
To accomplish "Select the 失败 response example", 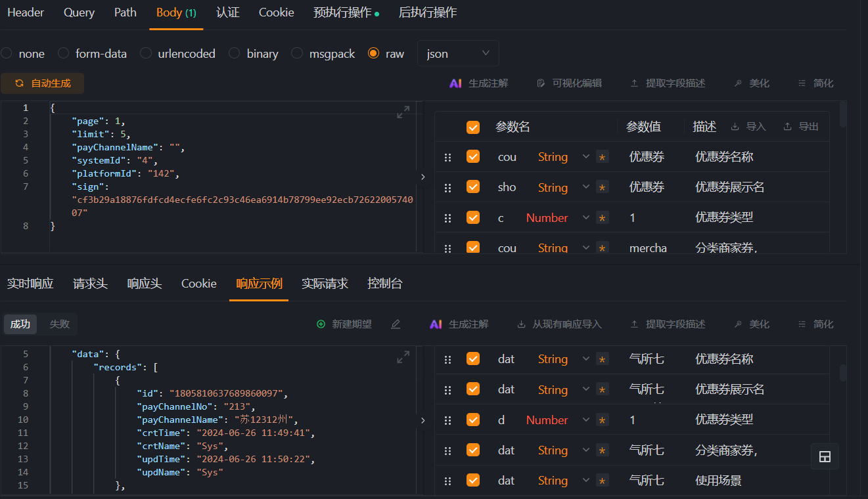I will point(59,324).
